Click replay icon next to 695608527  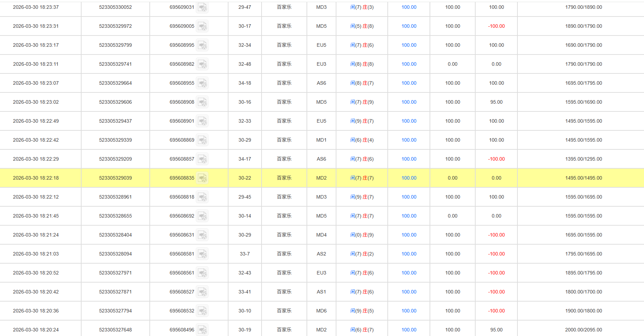click(x=202, y=292)
